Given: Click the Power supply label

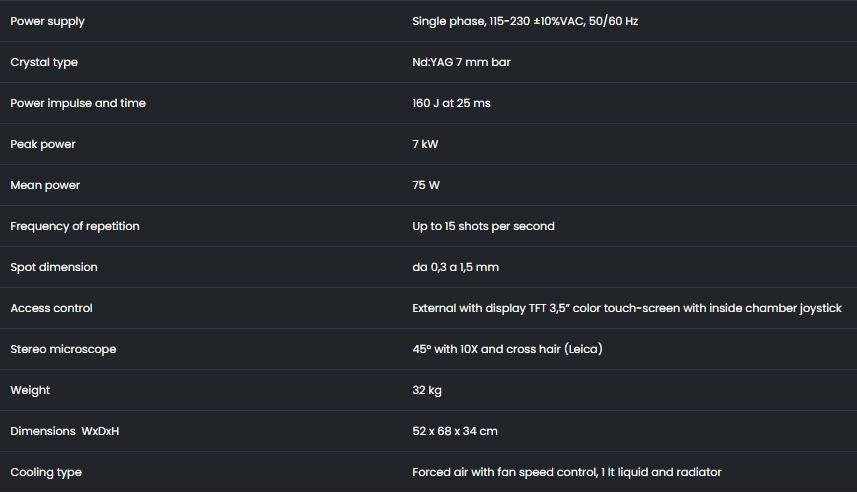Looking at the screenshot, I should [48, 21].
